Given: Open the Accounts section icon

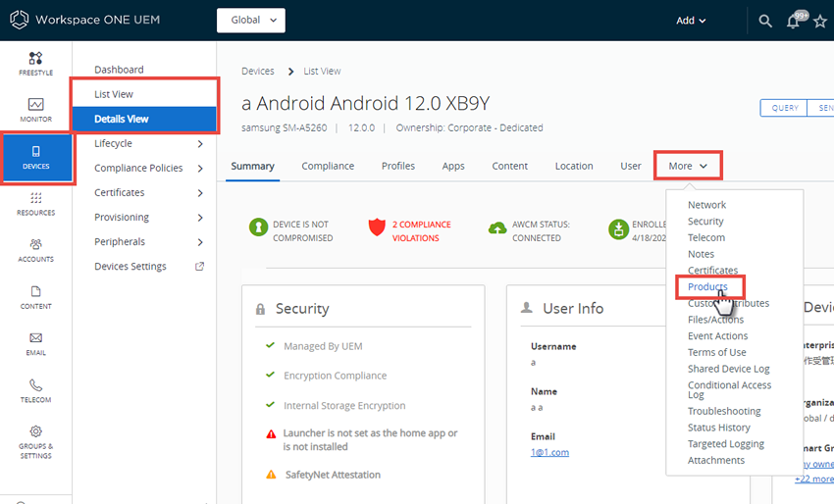Looking at the screenshot, I should 35,244.
